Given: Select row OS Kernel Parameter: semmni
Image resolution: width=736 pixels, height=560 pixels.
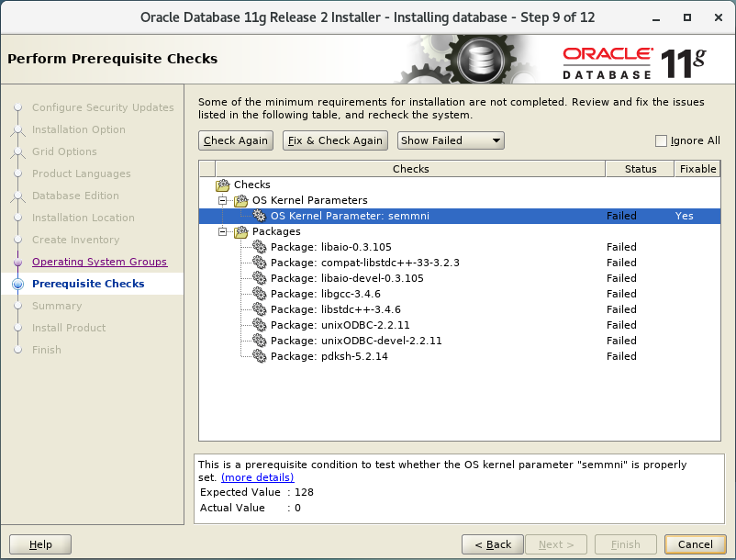Looking at the screenshot, I should click(x=460, y=216).
